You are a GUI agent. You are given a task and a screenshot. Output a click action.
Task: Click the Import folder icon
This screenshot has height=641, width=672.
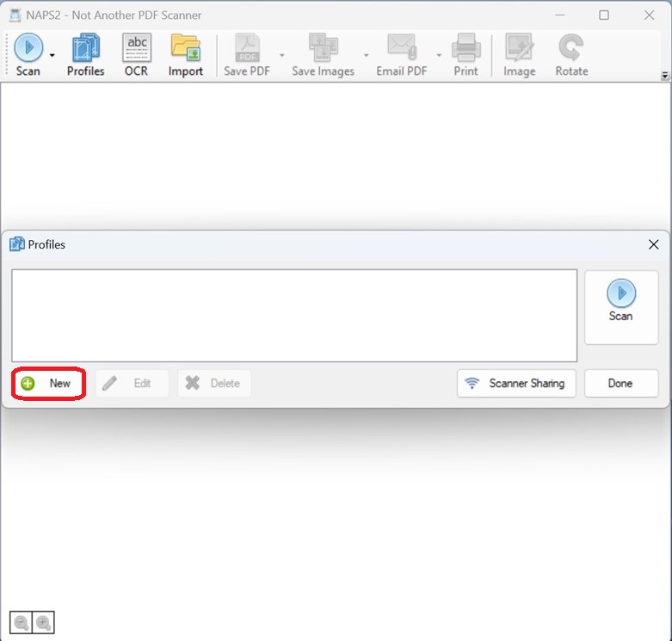click(186, 55)
